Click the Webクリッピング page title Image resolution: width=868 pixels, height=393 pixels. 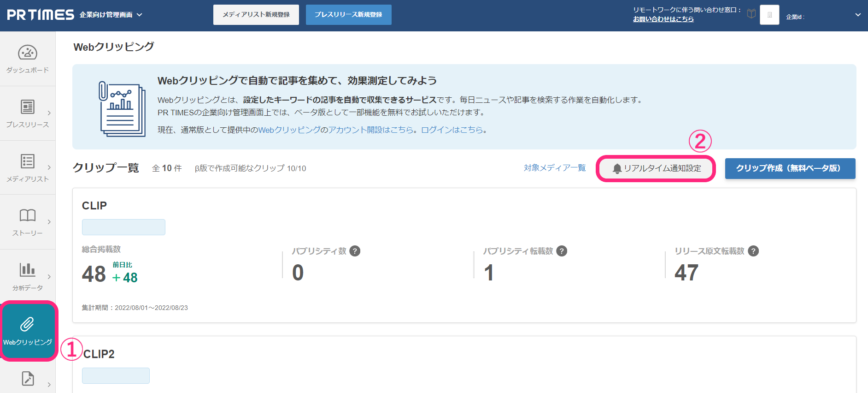[114, 47]
